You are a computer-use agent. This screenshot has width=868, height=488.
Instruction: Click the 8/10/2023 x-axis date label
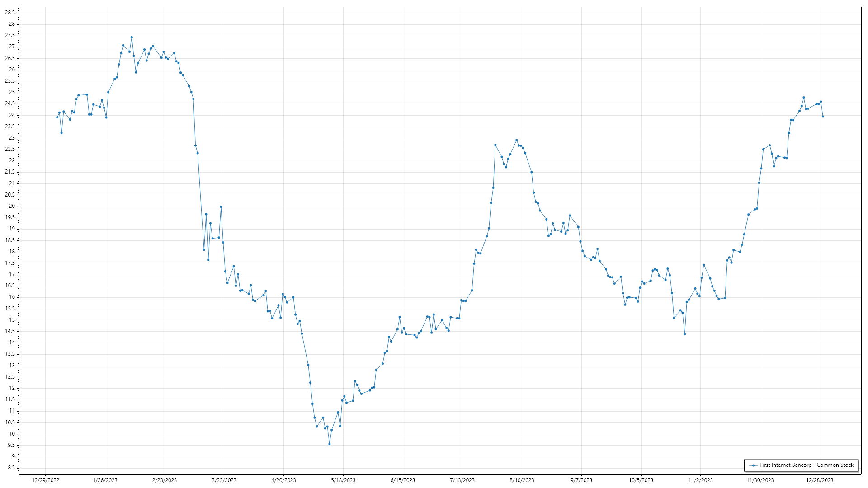point(522,480)
